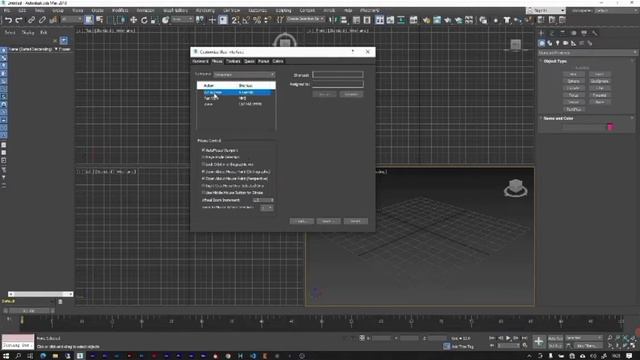
Task: Open the Hierarchy tab in command panel
Action: pyautogui.click(x=563, y=33)
